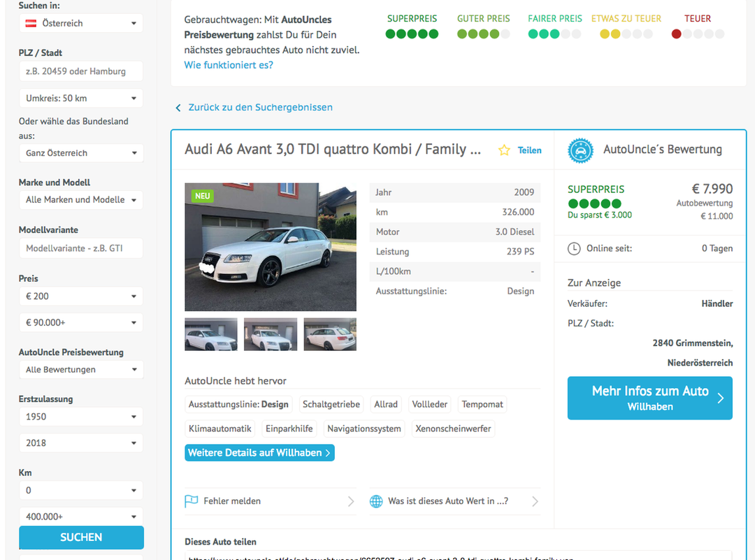Select the first small car thumbnail

tap(210, 334)
